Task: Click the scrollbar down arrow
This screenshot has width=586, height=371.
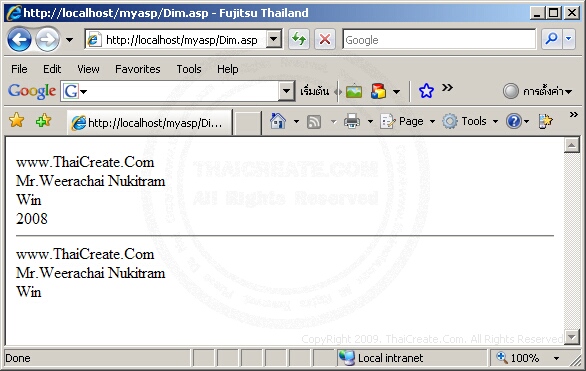Action: click(x=571, y=337)
